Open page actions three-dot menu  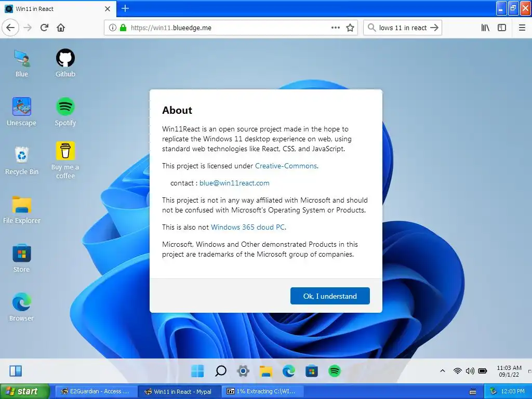[336, 28]
